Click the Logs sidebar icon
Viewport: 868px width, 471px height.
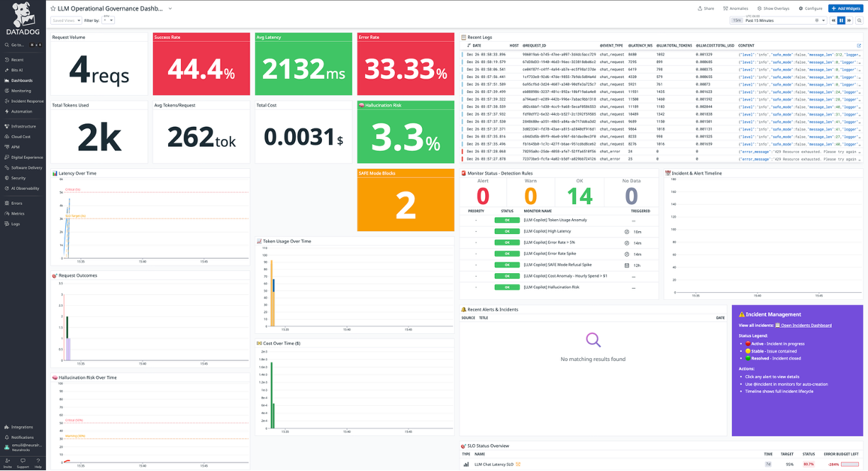tap(7, 223)
